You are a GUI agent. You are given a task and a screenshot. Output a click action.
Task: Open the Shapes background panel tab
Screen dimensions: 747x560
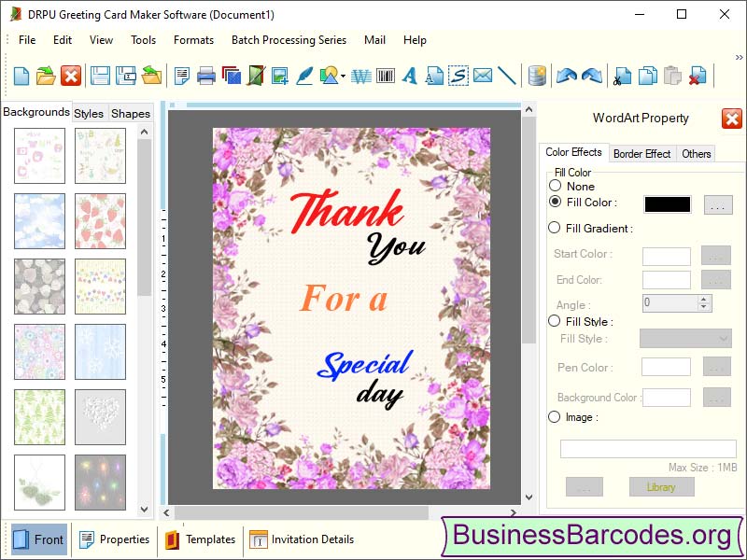pyautogui.click(x=130, y=113)
